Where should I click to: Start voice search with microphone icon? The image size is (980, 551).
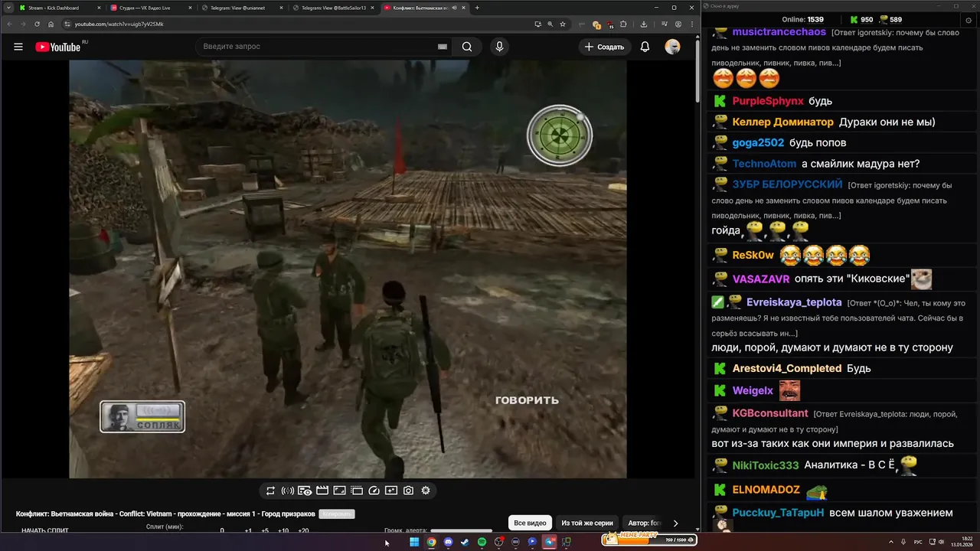coord(499,47)
